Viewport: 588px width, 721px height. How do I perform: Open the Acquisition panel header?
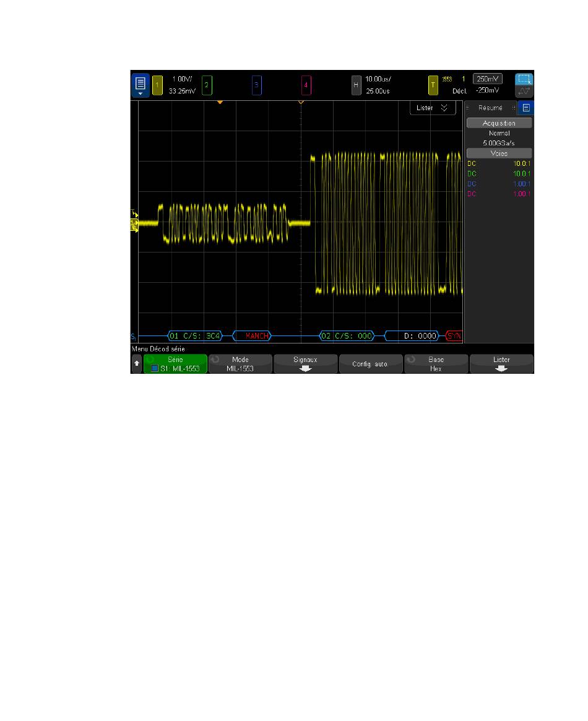pyautogui.click(x=499, y=123)
